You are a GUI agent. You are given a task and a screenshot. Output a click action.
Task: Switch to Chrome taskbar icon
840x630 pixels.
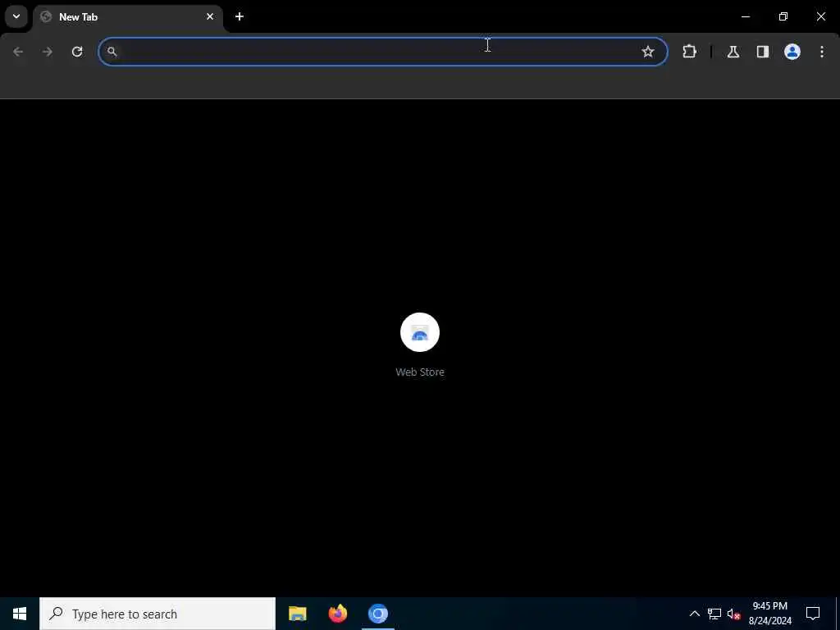point(378,614)
